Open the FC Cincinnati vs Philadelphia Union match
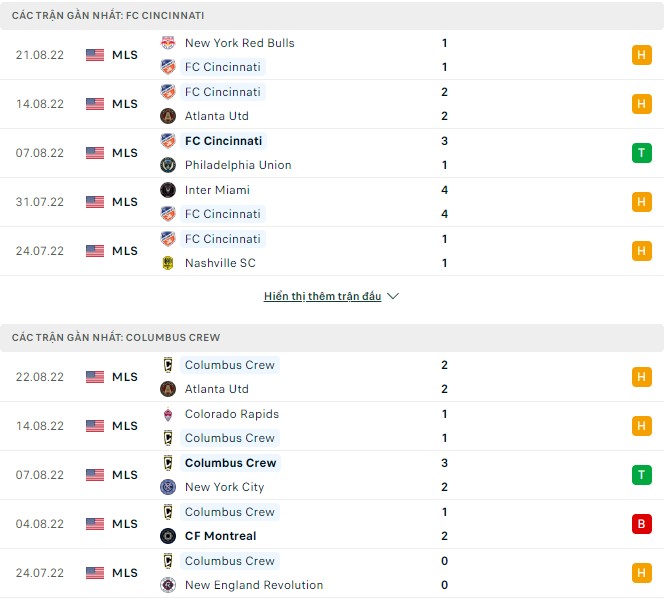This screenshot has height=601, width=670. pos(300,153)
